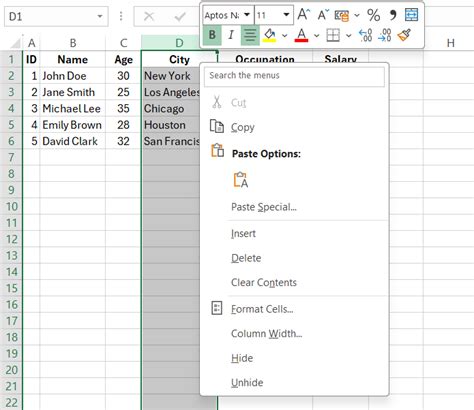Image resolution: width=474 pixels, height=410 pixels.
Task: Select column A header
Action: 31,43
